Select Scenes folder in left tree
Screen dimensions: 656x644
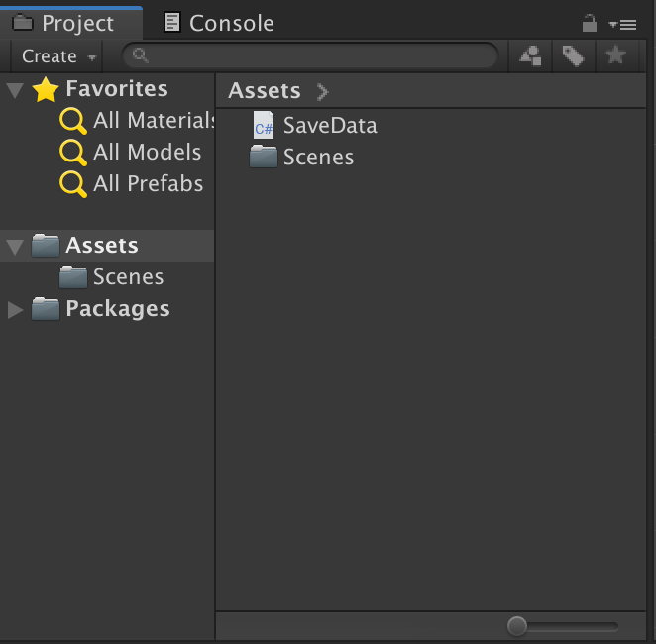pyautogui.click(x=111, y=277)
